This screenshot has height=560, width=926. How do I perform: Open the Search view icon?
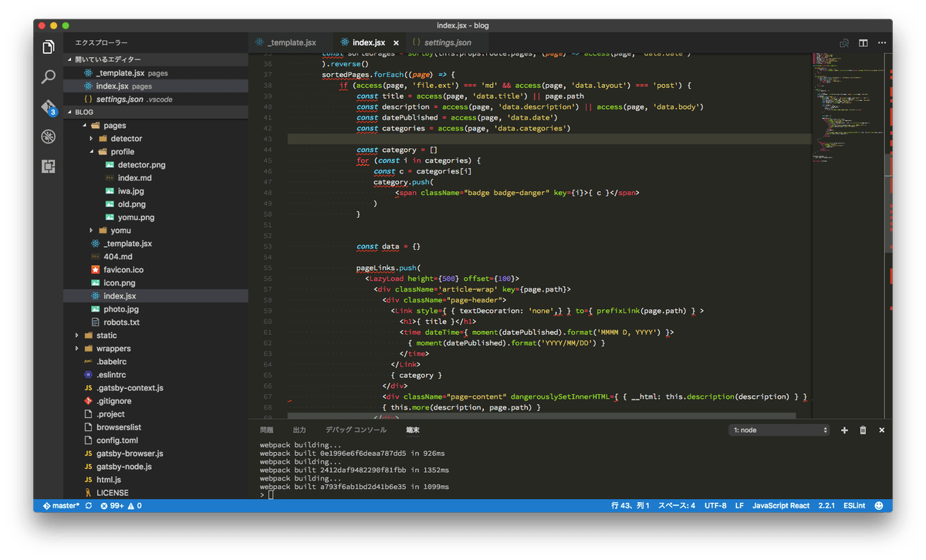click(x=49, y=76)
